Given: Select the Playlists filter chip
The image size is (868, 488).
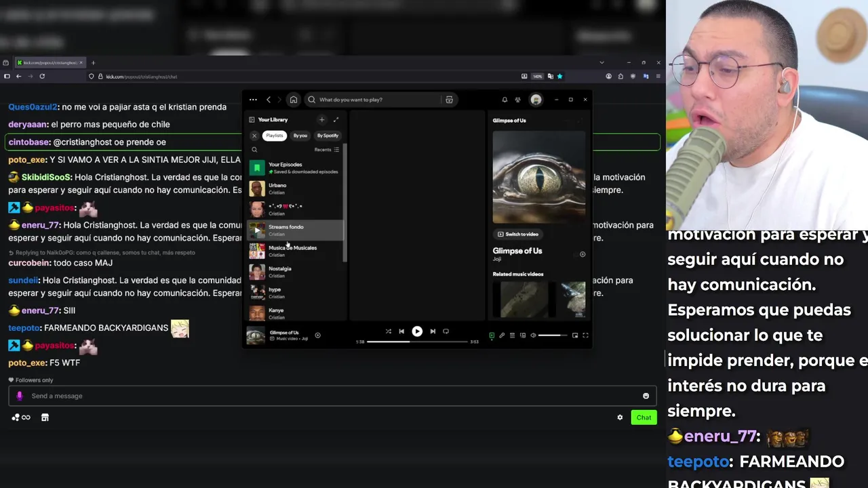Looking at the screenshot, I should [275, 136].
